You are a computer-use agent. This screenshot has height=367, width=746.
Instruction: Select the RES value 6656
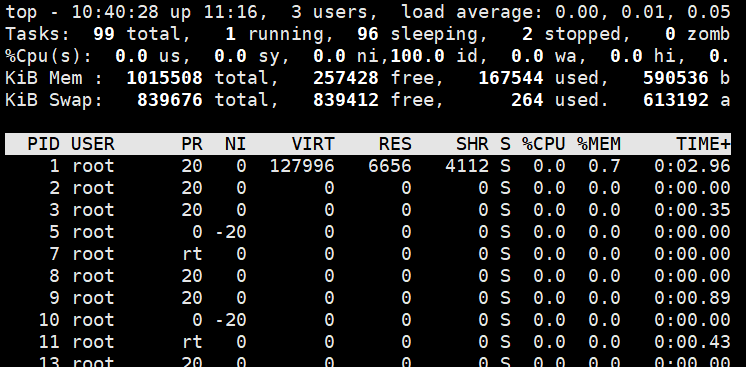[390, 166]
